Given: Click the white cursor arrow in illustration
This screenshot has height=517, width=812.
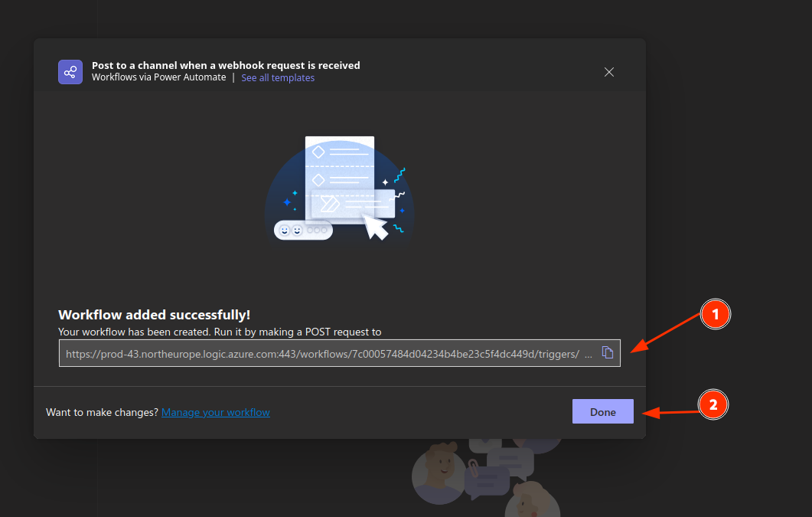Looking at the screenshot, I should click(375, 227).
